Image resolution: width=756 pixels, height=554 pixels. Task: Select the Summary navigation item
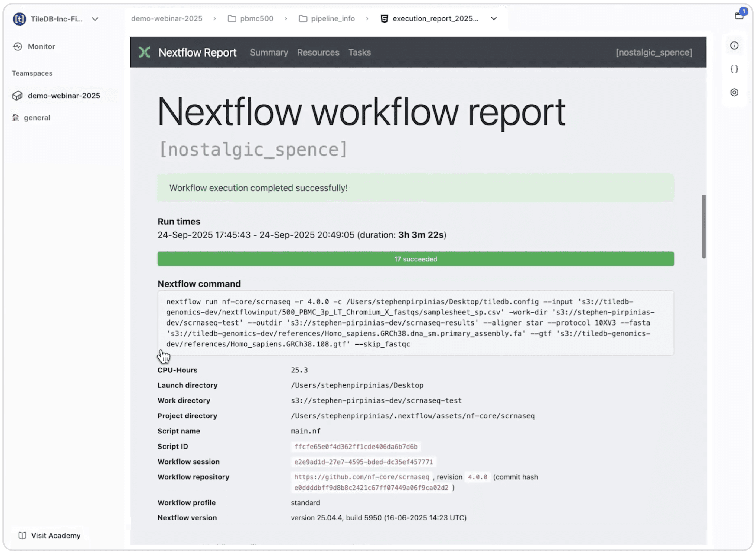tap(269, 53)
